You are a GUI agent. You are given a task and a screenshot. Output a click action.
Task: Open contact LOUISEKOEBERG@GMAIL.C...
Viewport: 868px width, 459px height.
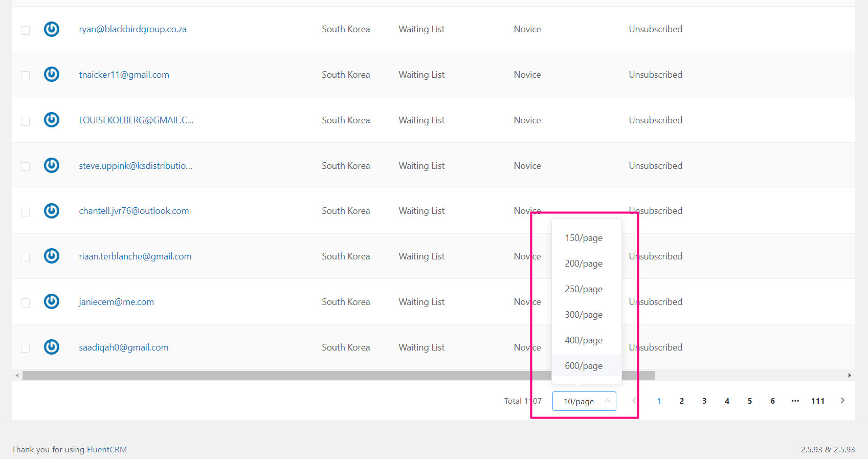tap(136, 120)
